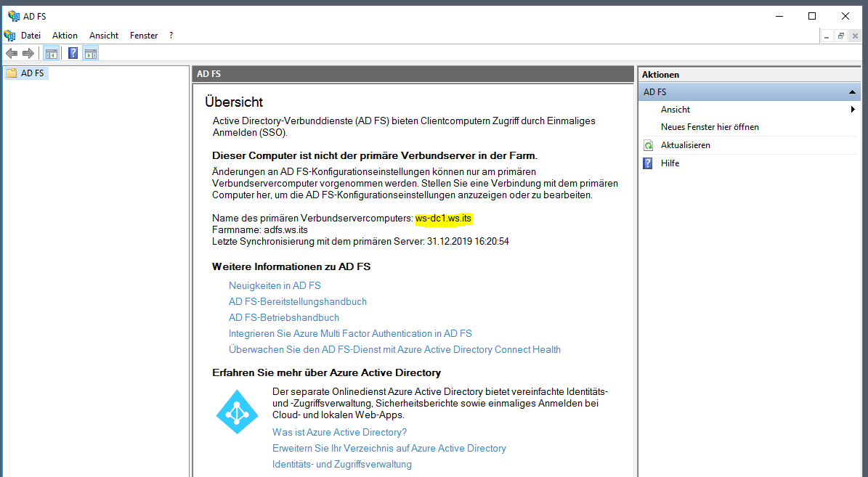Open the Aktion menu
Image resolution: width=868 pixels, height=477 pixels.
[65, 36]
